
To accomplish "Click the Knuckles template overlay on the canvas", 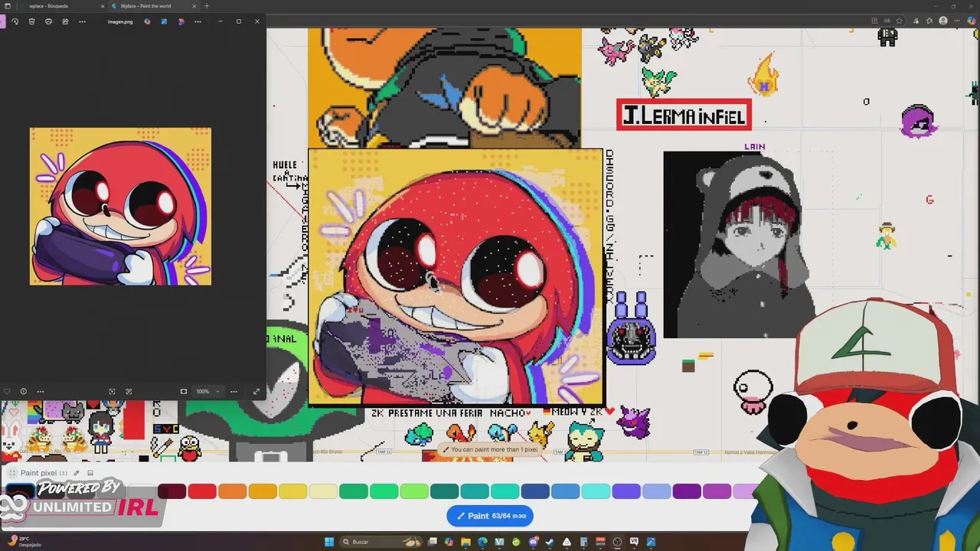I will point(456,277).
